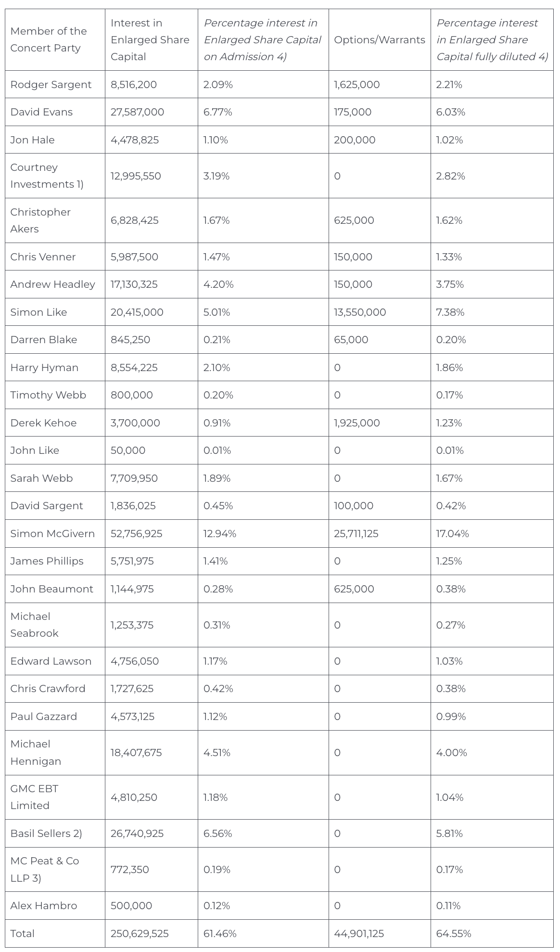The width and height of the screenshot is (560, 952).
Task: Select the Rodger Sargent name cell
Action: [x=51, y=85]
